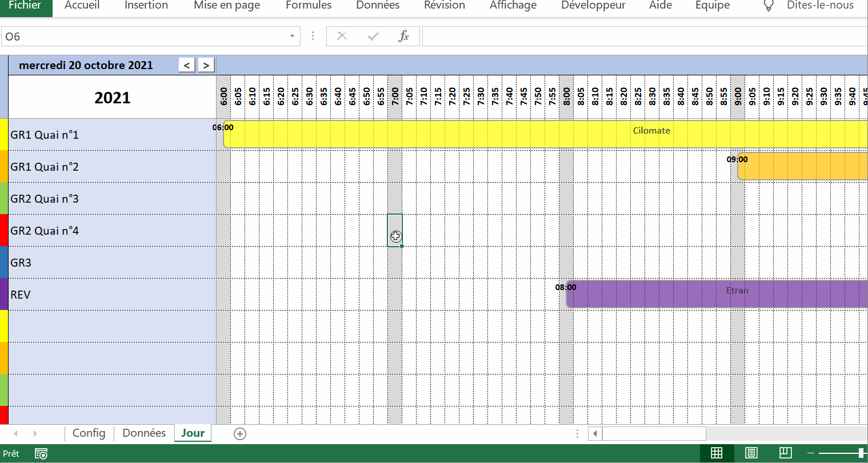Screen dimensions: 868x463
Task: Select the 2021 year cell
Action: pyautogui.click(x=113, y=98)
